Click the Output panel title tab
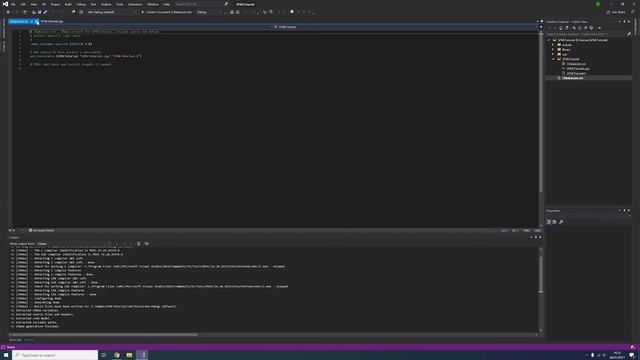This screenshot has width=640, height=360. (14, 238)
